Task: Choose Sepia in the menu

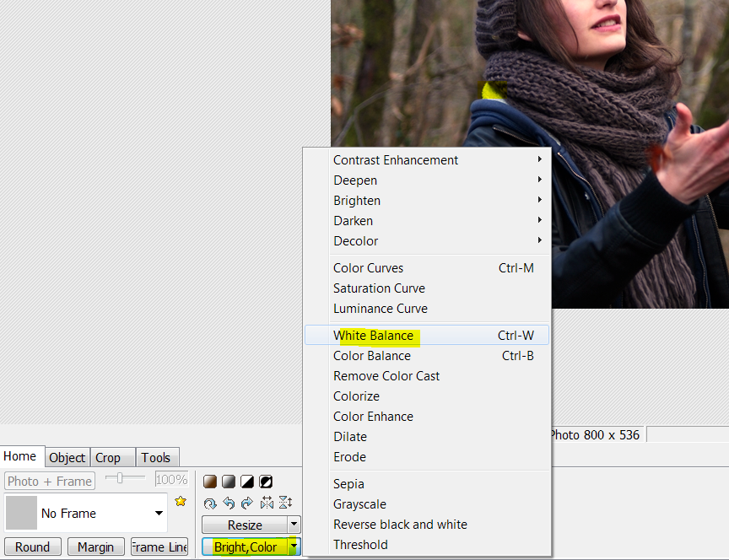Action: [427, 484]
